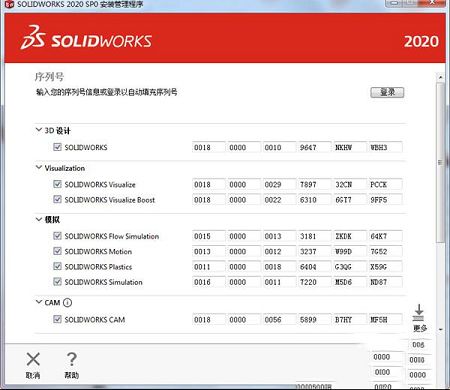Click SOLIDWORKS serial field NKHW

[350, 147]
